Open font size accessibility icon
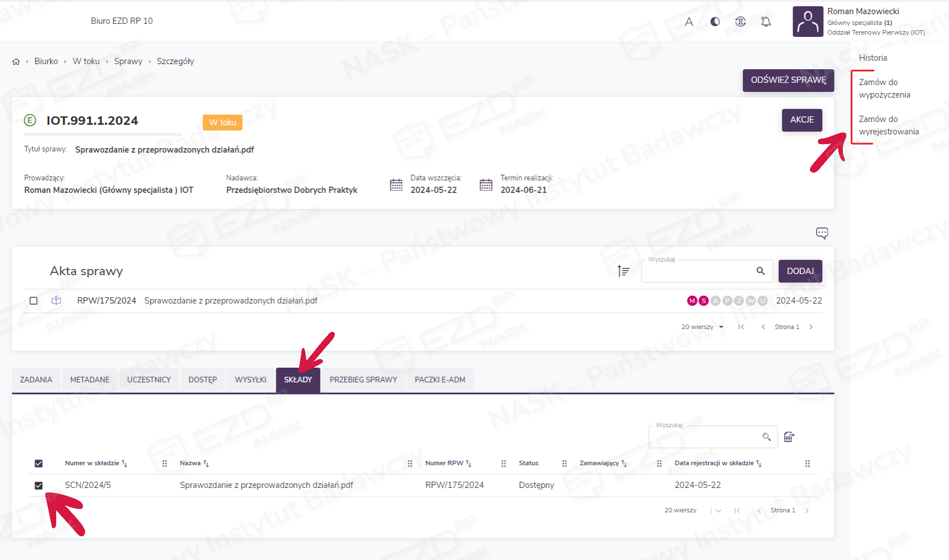Screen dimensions: 949x560 [688, 22]
